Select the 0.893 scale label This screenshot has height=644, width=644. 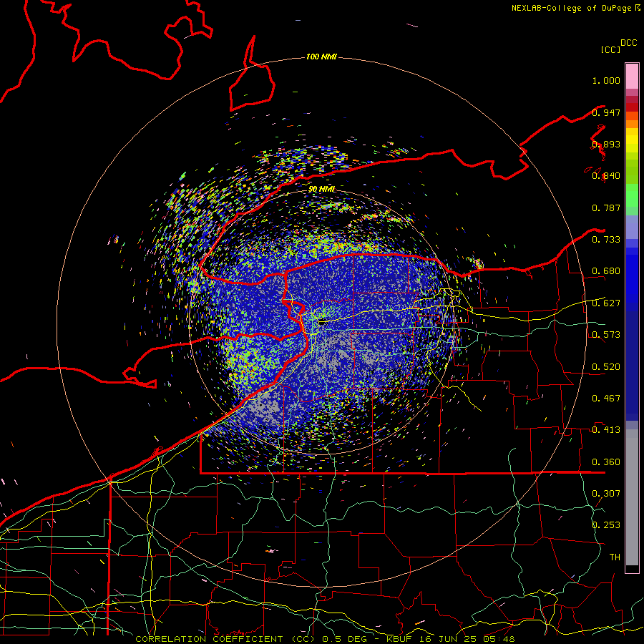coord(606,144)
